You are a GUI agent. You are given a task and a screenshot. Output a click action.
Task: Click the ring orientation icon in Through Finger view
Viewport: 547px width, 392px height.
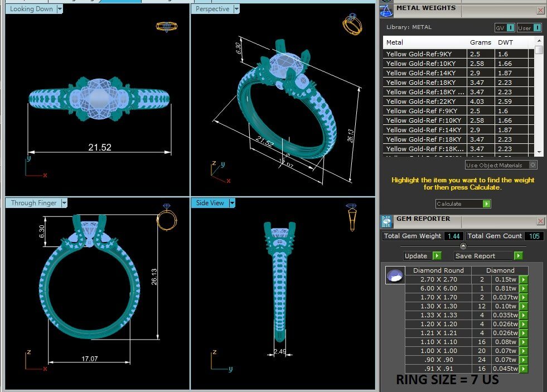click(x=167, y=217)
